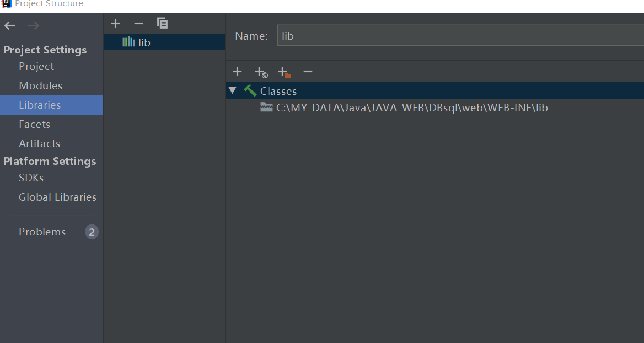Click the Problems count badge 2
The image size is (644, 343).
pos(92,232)
